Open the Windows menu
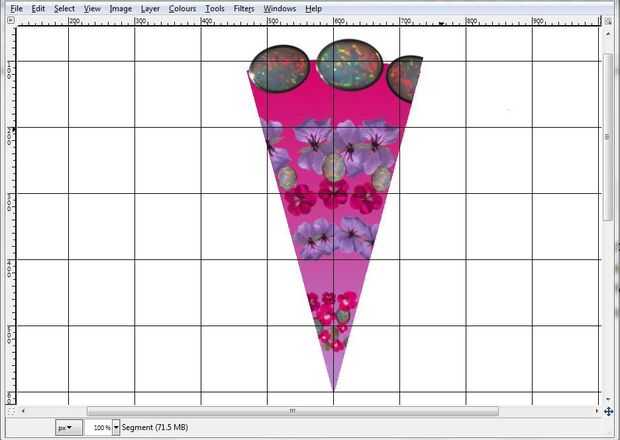Viewport: 620px width, 440px height. point(280,8)
